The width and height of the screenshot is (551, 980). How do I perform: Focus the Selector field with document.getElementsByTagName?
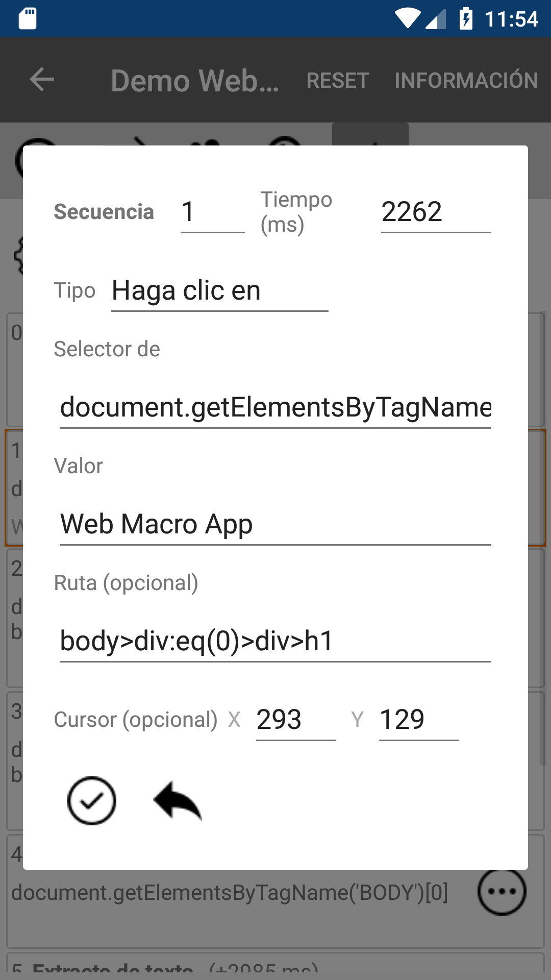(x=275, y=408)
